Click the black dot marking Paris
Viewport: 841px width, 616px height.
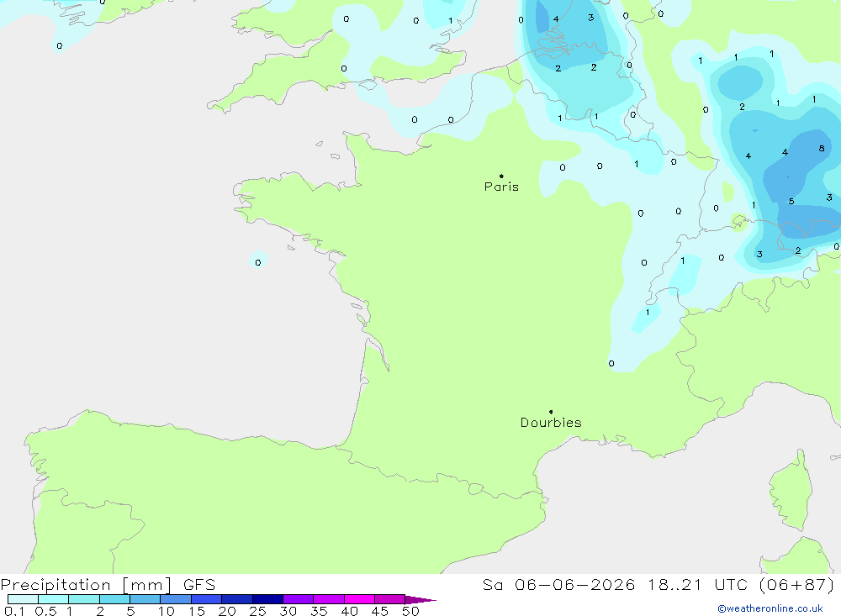click(x=501, y=176)
